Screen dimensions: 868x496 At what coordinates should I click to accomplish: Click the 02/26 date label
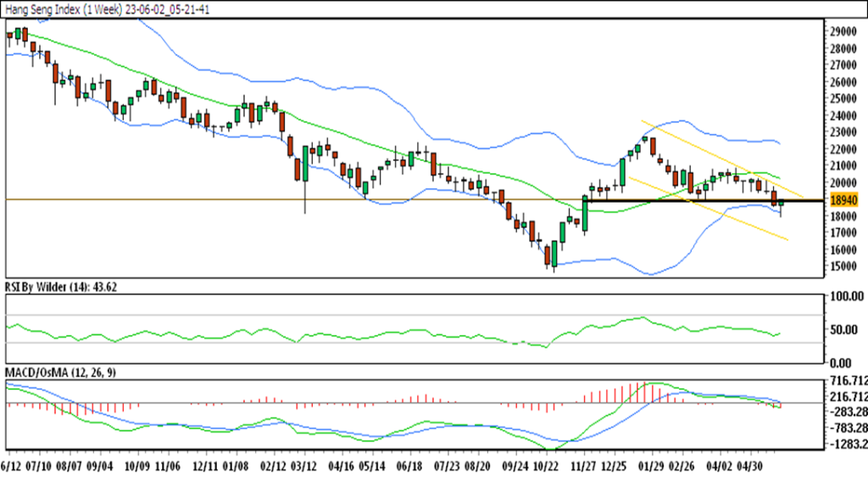click(x=682, y=466)
